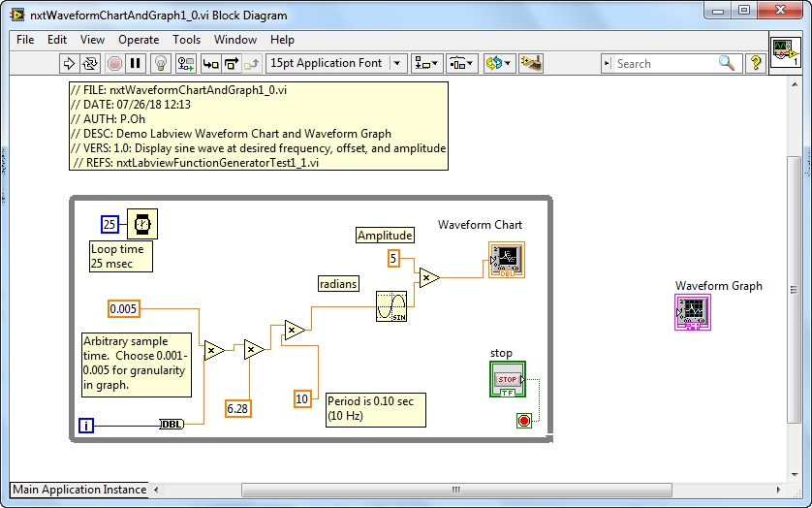Image resolution: width=812 pixels, height=508 pixels.
Task: Select the Waveform Chart terminal
Action: 507,260
